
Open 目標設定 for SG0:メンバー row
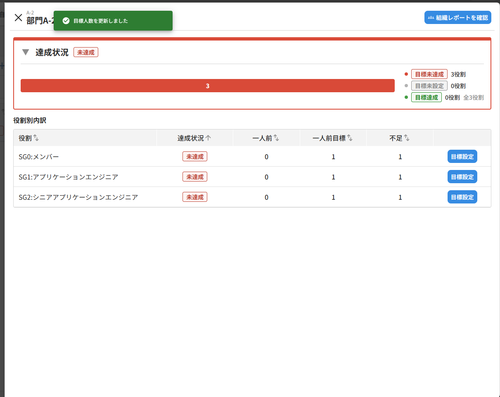(x=462, y=157)
